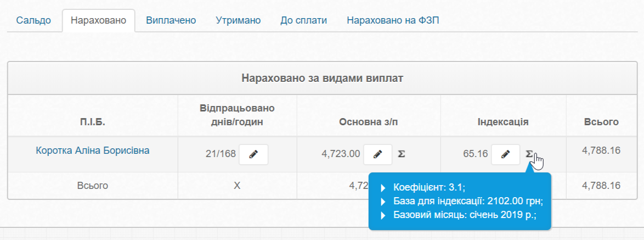Click the Відпрацьовано днів/годин column header
This screenshot has width=644, height=240.
[x=237, y=115]
